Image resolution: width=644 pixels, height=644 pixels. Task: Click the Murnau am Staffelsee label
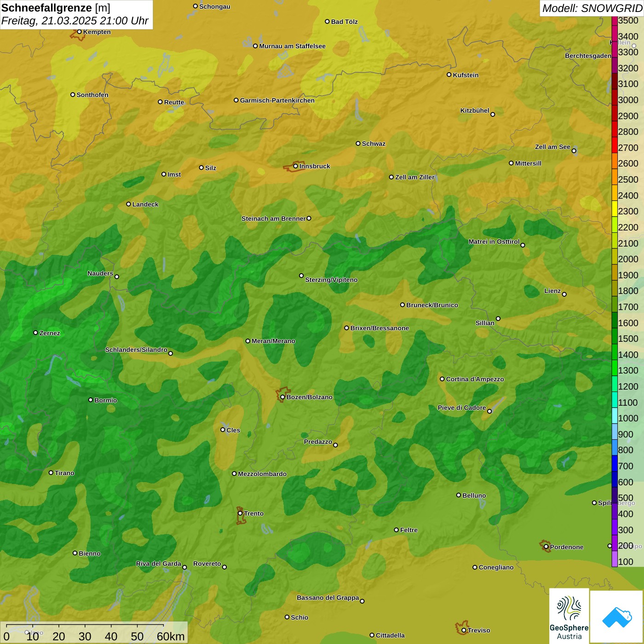[292, 46]
